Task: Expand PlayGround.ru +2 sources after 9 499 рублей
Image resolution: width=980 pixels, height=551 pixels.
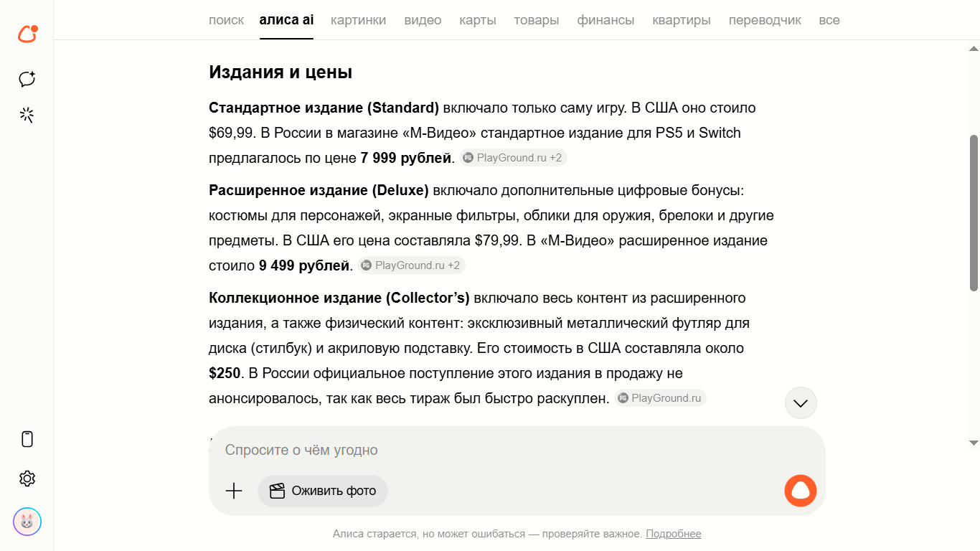Action: pyautogui.click(x=411, y=265)
